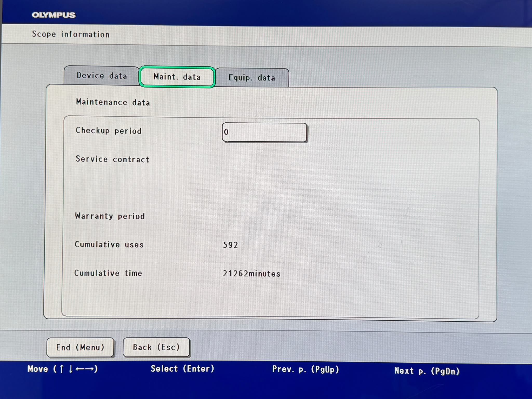Click the End (Menu) button
The height and width of the screenshot is (399, 532).
(x=80, y=347)
